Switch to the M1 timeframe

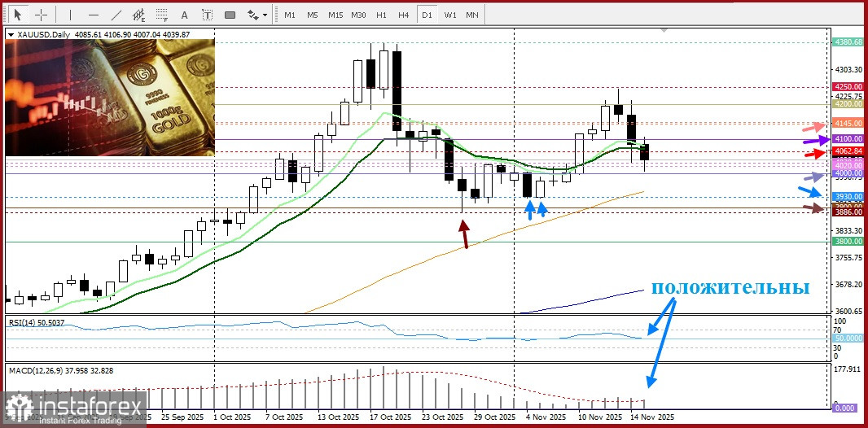289,15
